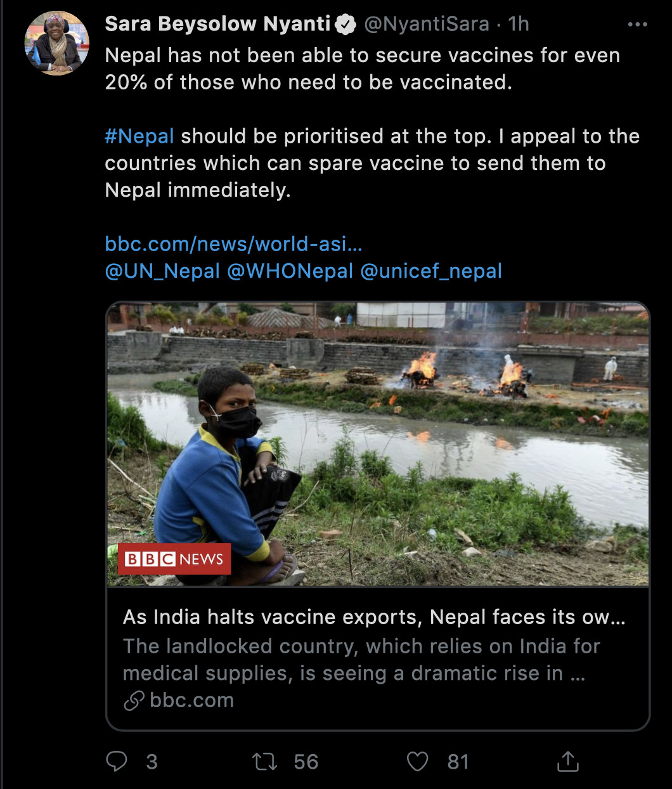This screenshot has width=672, height=789.
Task: Like the tweet with the heart icon
Action: click(417, 761)
